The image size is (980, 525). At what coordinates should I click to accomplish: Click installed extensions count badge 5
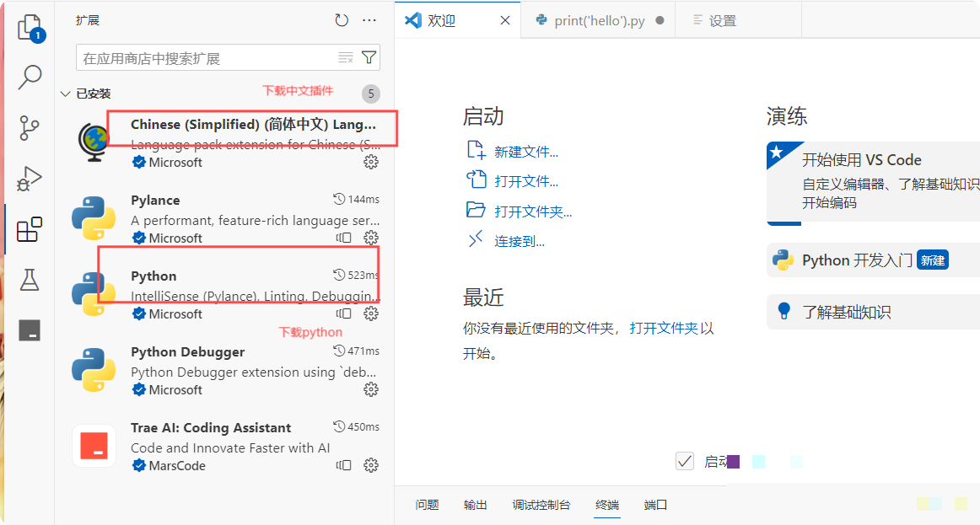tap(370, 94)
